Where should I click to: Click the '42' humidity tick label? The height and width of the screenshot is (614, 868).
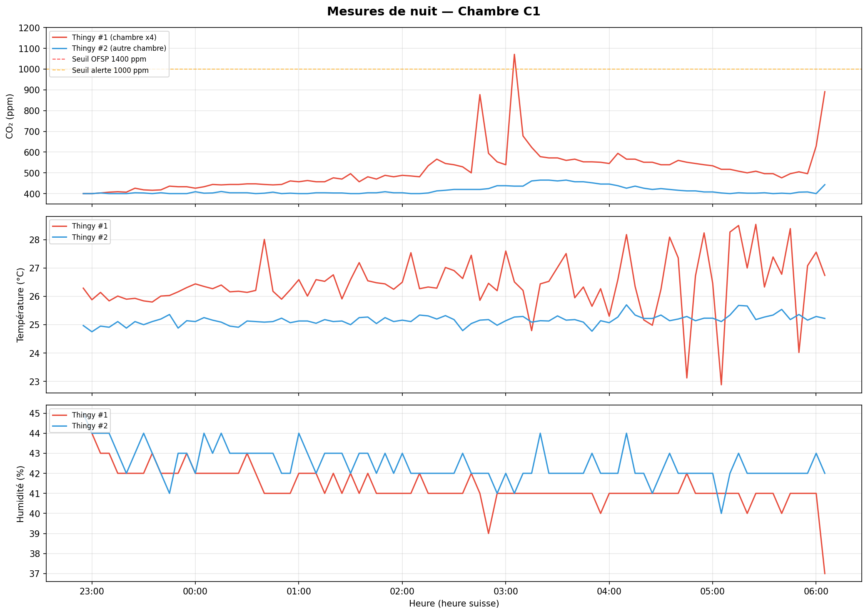(x=35, y=474)
